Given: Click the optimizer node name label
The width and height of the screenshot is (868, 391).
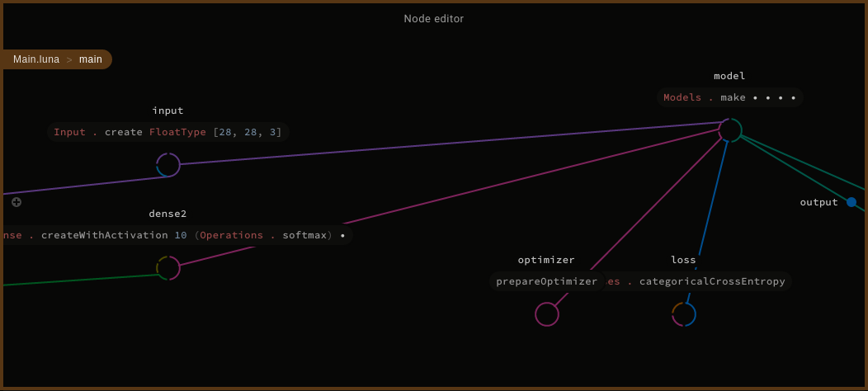Looking at the screenshot, I should coord(546,260).
